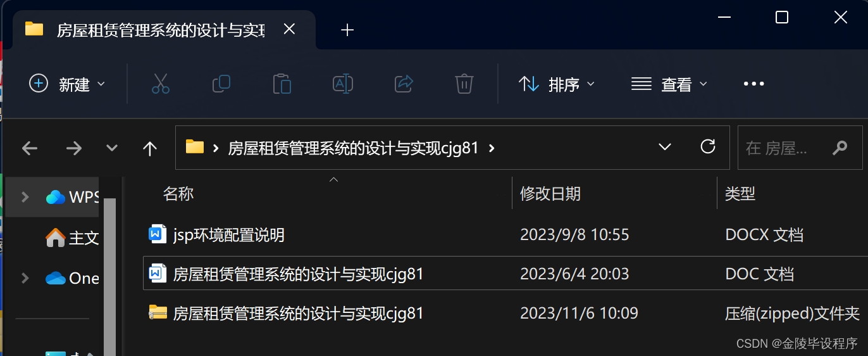Viewport: 868px width, 356px height.
Task: Open the 新建 dropdown menu
Action: [67, 84]
